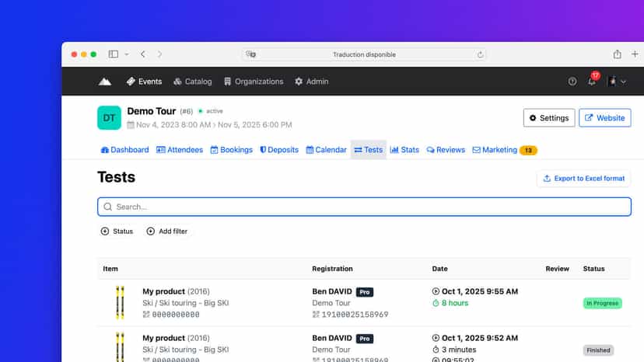Open the Status filter
Viewport: 644px width, 362px height.
point(117,231)
